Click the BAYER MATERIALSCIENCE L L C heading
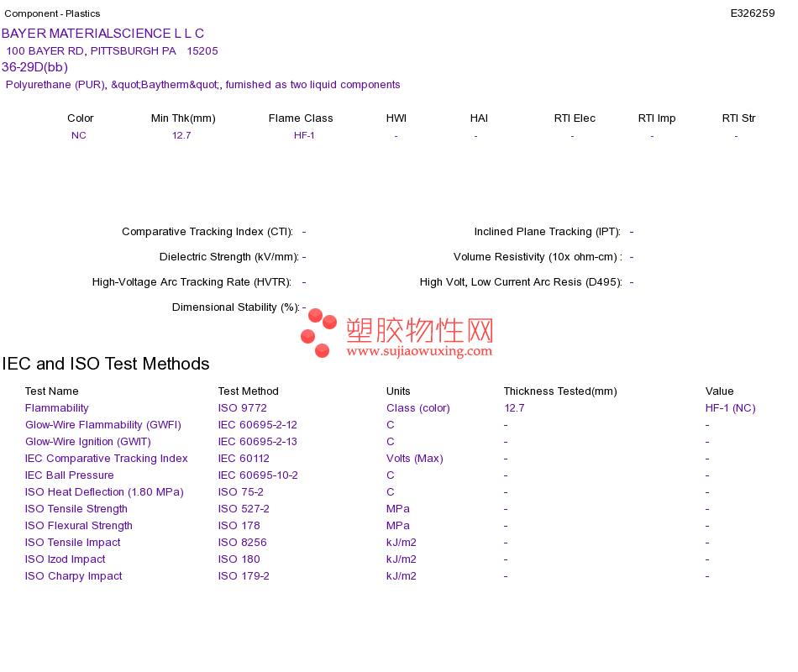The width and height of the screenshot is (798, 672). click(102, 34)
